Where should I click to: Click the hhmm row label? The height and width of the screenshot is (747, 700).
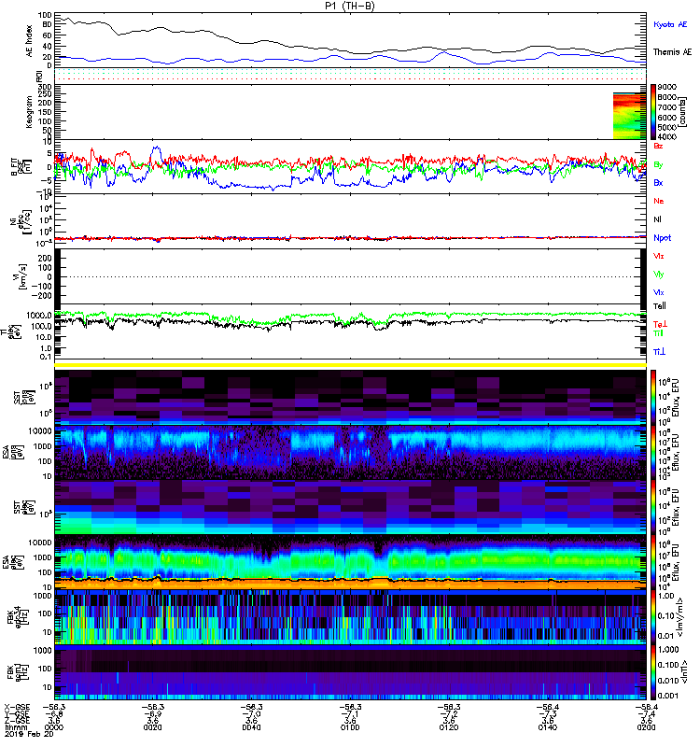pyautogui.click(x=15, y=727)
